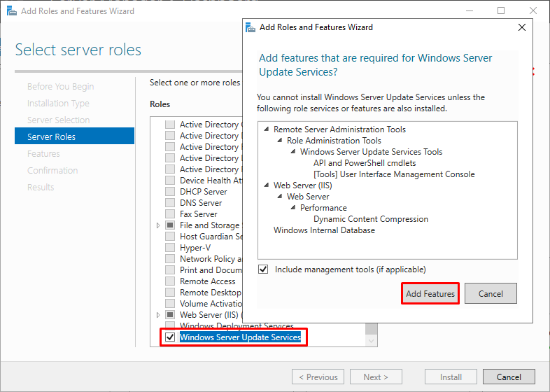Toggle Include management tools checkbox
Screen dimensions: 550x392
click(x=263, y=269)
